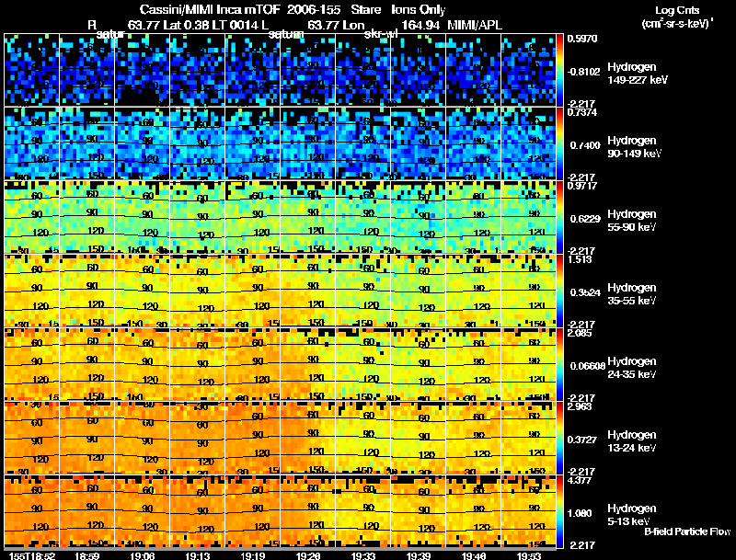Screen dimensions: 736x560
Task: Click the Hydrogen 13-24 keV label
Action: coord(632,441)
